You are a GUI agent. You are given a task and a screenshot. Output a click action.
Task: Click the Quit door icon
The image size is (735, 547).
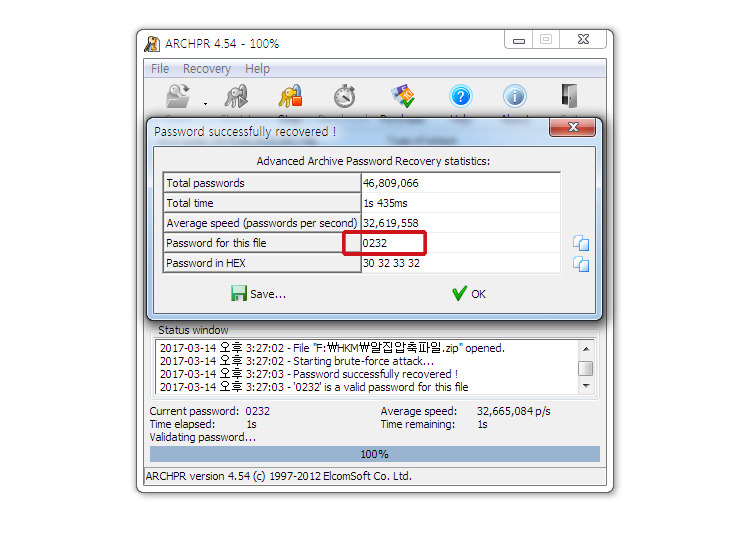(569, 96)
